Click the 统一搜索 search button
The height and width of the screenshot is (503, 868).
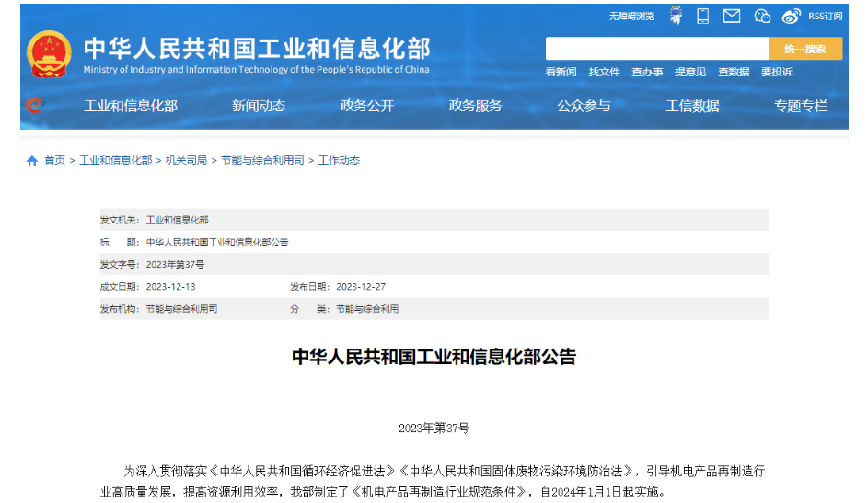click(x=805, y=49)
